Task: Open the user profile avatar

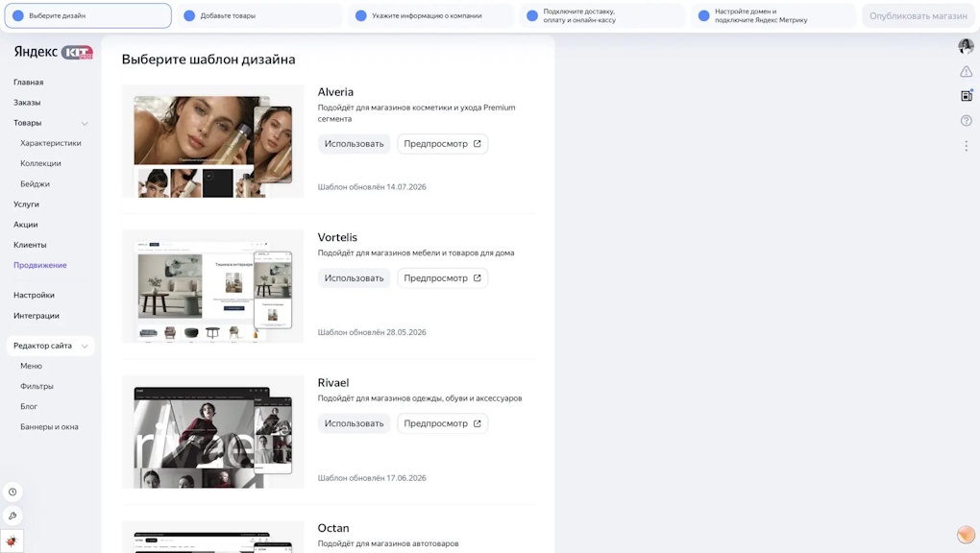Action: [x=966, y=46]
